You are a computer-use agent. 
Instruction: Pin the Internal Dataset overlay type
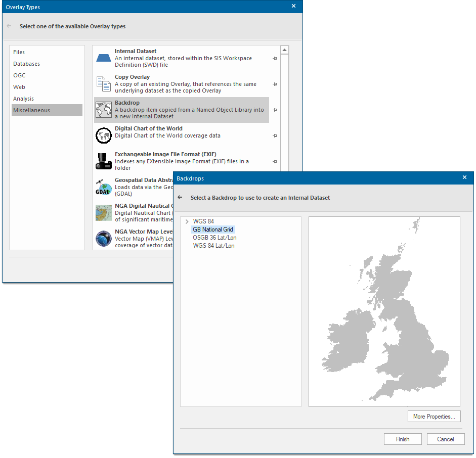(275, 58)
